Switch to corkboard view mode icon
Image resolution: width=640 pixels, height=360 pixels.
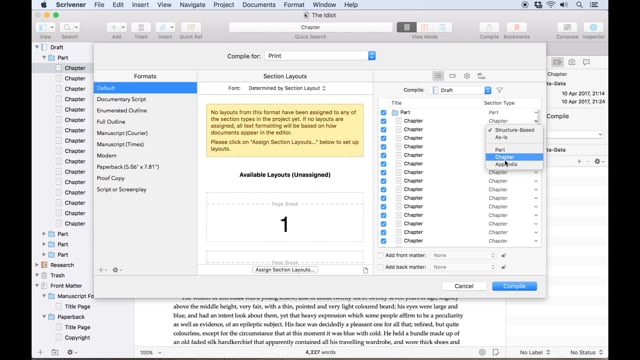[424, 27]
